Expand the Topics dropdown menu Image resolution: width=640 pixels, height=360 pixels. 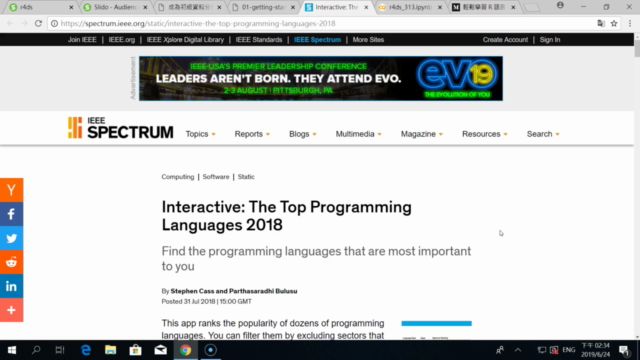[200, 134]
